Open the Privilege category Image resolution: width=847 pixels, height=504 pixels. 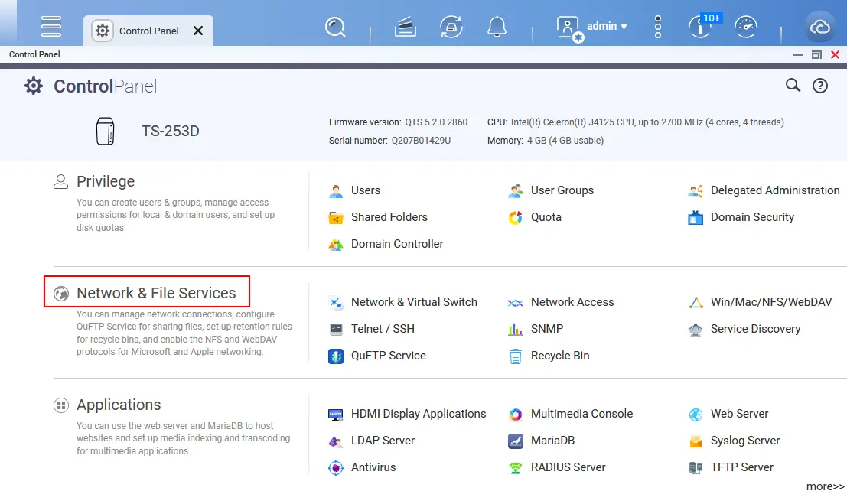click(x=106, y=181)
